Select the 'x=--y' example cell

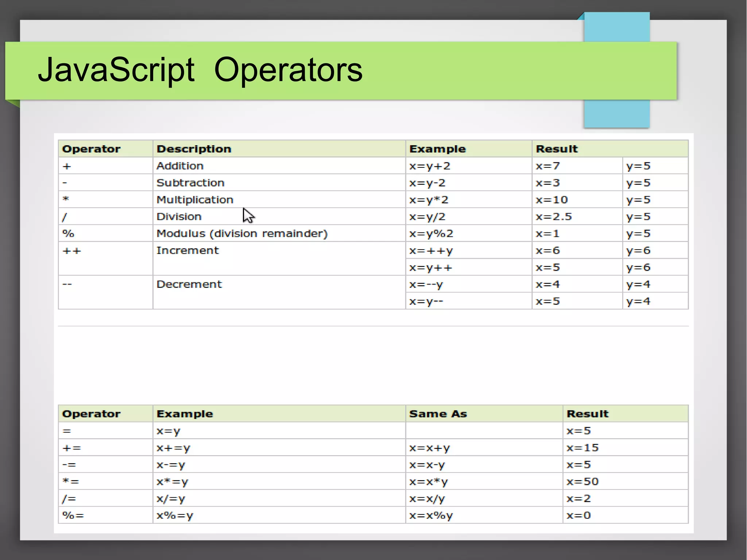pos(469,284)
